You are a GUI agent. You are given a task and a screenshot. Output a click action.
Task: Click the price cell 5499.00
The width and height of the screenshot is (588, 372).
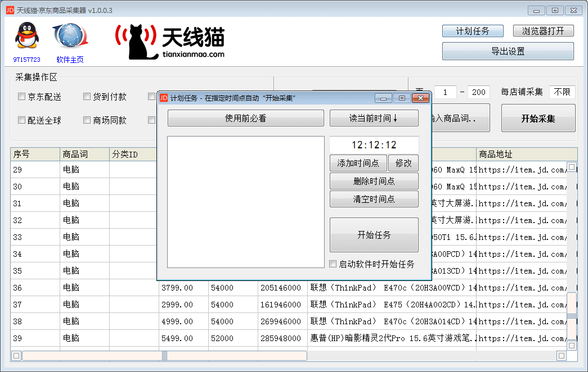coord(183,338)
